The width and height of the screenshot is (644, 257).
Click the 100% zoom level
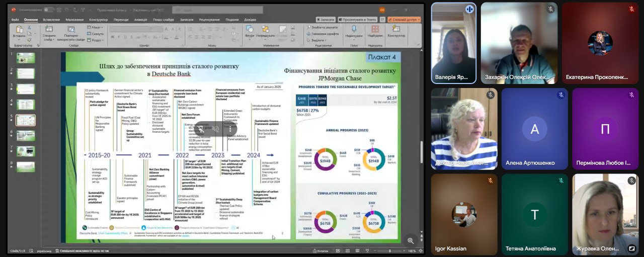(412, 250)
